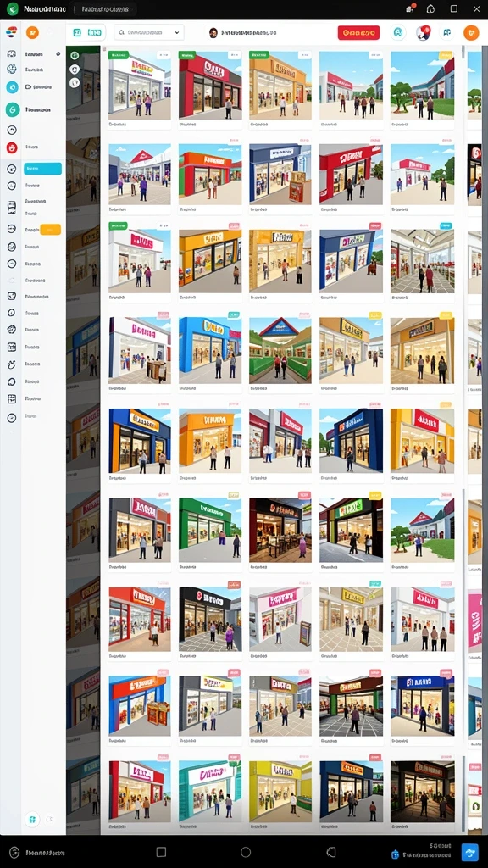Click the teal profile icon beside the red button
This screenshot has width=488, height=868.
(396, 33)
